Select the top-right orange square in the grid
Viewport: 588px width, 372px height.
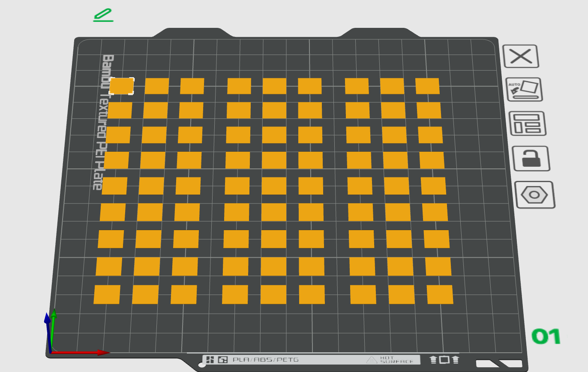click(427, 86)
